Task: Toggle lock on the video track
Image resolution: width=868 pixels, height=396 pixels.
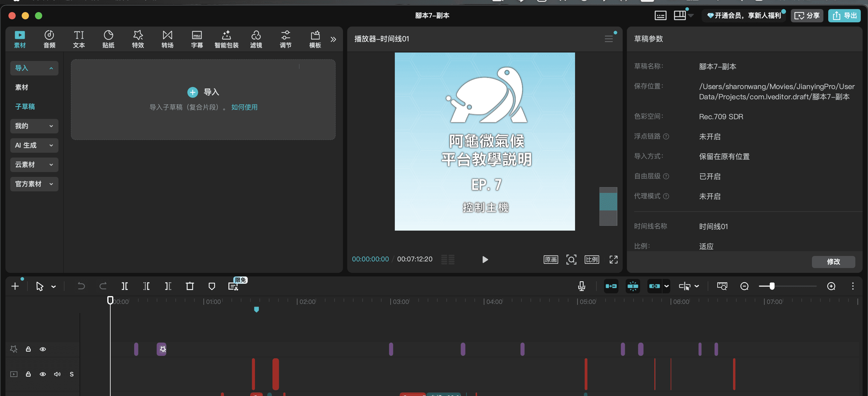Action: coord(28,374)
